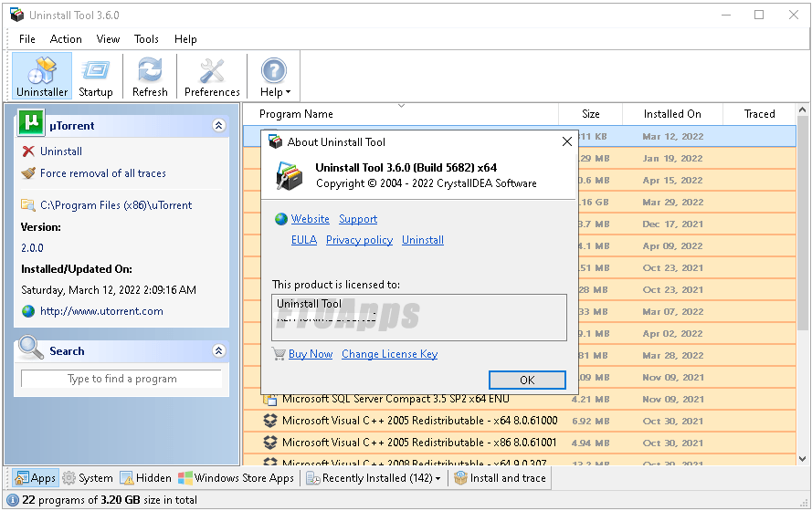Open the Help menu in menu bar

[185, 39]
